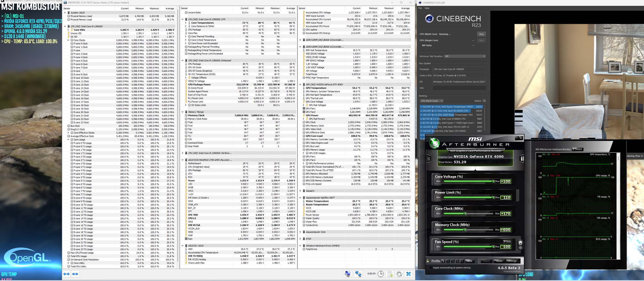644x281 pixels.
Task: Start HWiNFO logging with sheet-plus icon
Action: pyautogui.click(x=390, y=274)
